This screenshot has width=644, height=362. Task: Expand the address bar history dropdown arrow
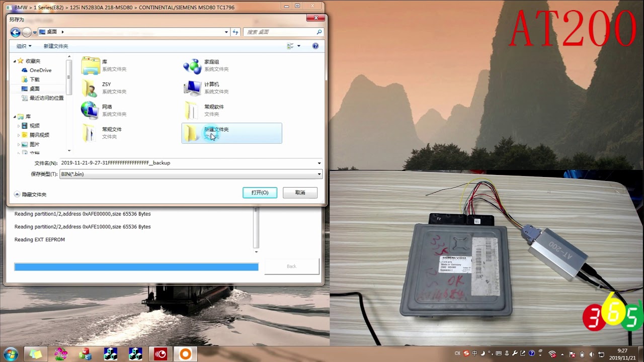tap(226, 32)
